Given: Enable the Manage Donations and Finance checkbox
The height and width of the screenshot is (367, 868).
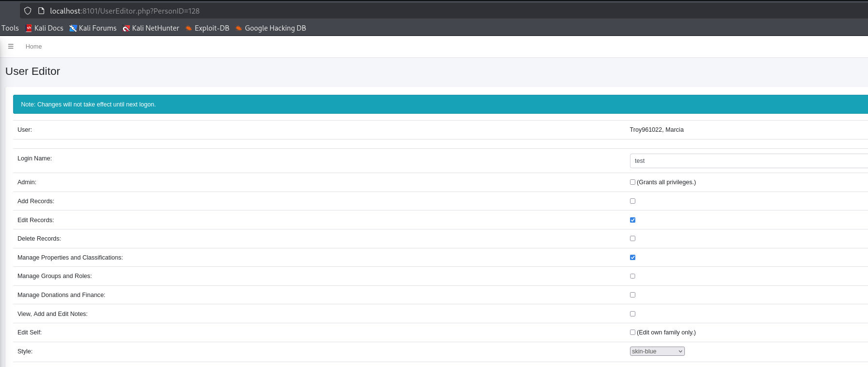Looking at the screenshot, I should [x=632, y=295].
